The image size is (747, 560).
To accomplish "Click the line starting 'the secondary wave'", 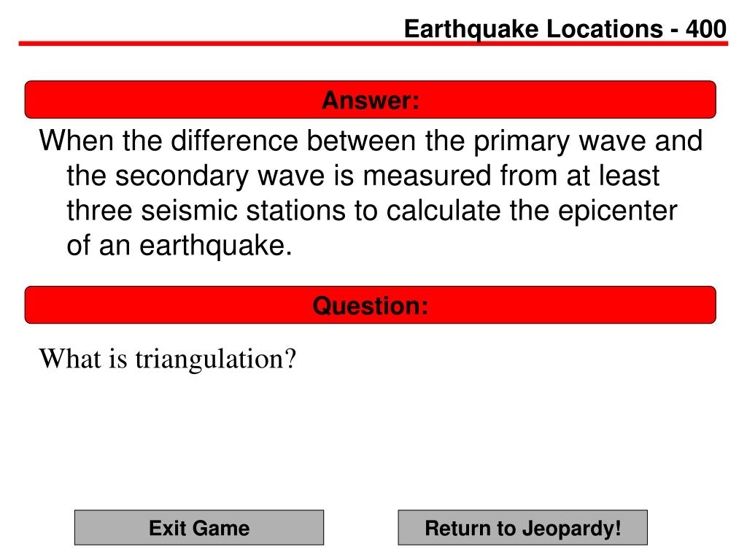I will point(363,176).
